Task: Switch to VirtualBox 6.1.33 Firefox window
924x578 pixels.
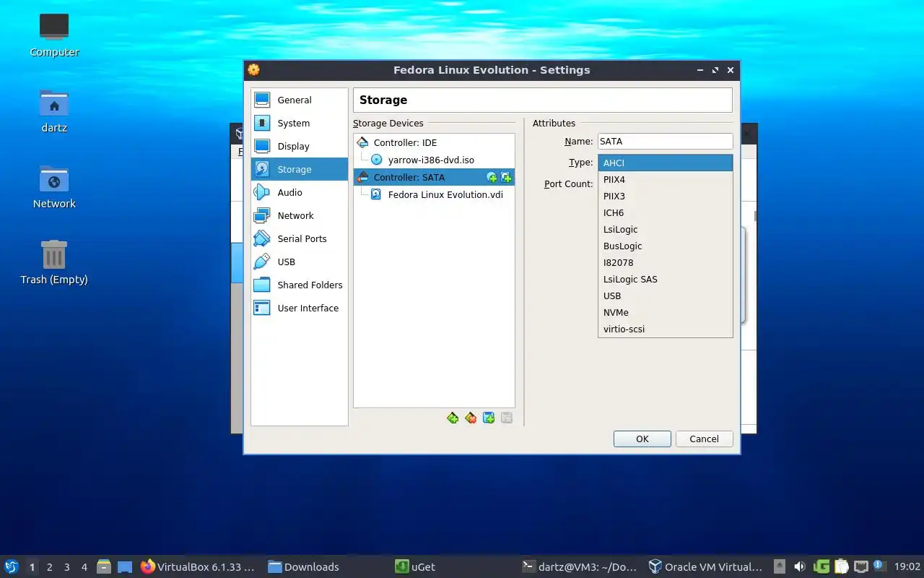Action: (198, 567)
